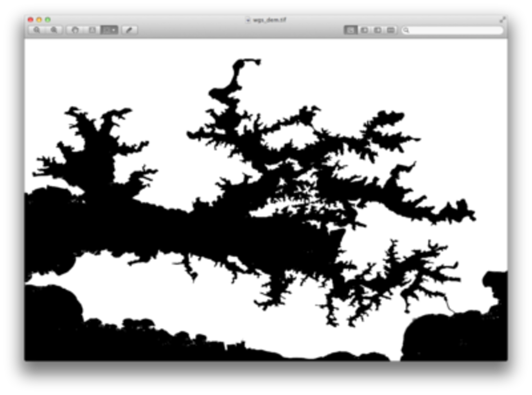Click the black-and-white DEM image

pyautogui.click(x=266, y=200)
